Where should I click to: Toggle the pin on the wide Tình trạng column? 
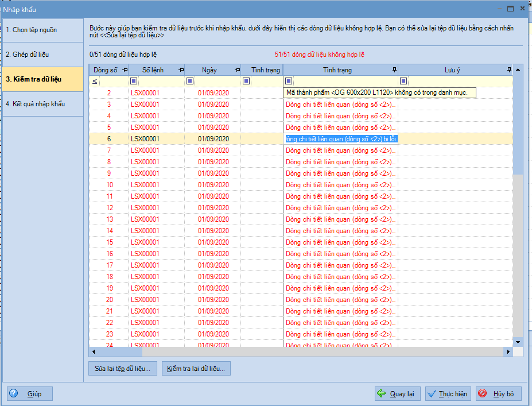(394, 70)
